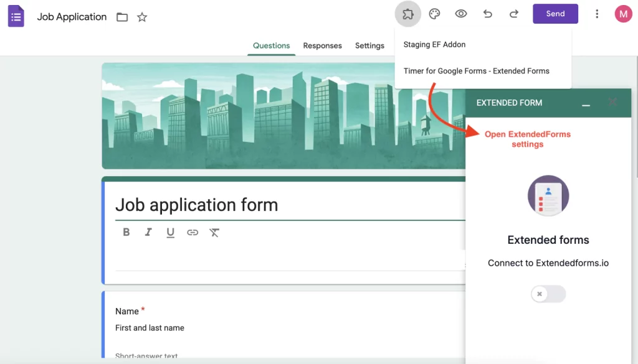Viewport: 638px width, 364px height.
Task: Minimize the Extended Form panel
Action: pyautogui.click(x=586, y=105)
